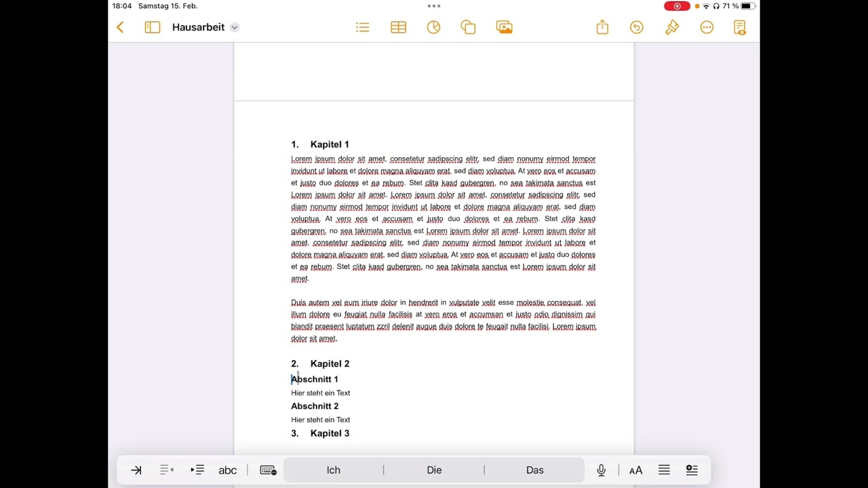This screenshot has height=488, width=868.
Task: Open font size AA options
Action: 636,470
